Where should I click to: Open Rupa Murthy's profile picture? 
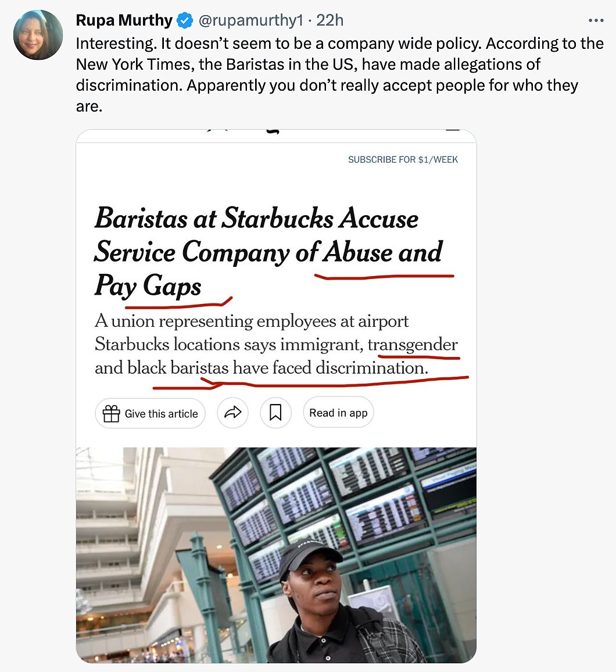pyautogui.click(x=38, y=35)
